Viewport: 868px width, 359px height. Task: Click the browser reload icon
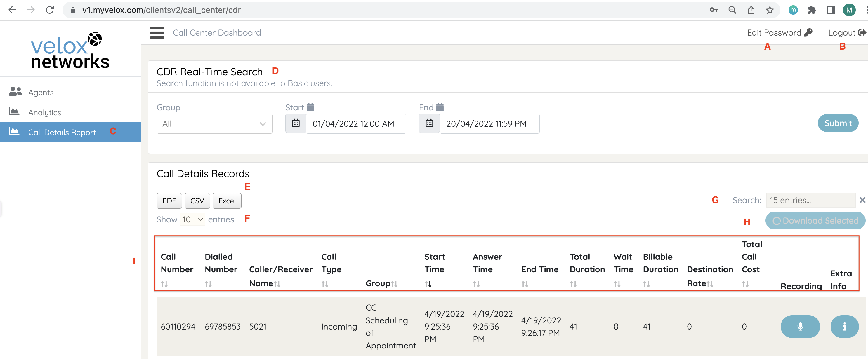50,10
